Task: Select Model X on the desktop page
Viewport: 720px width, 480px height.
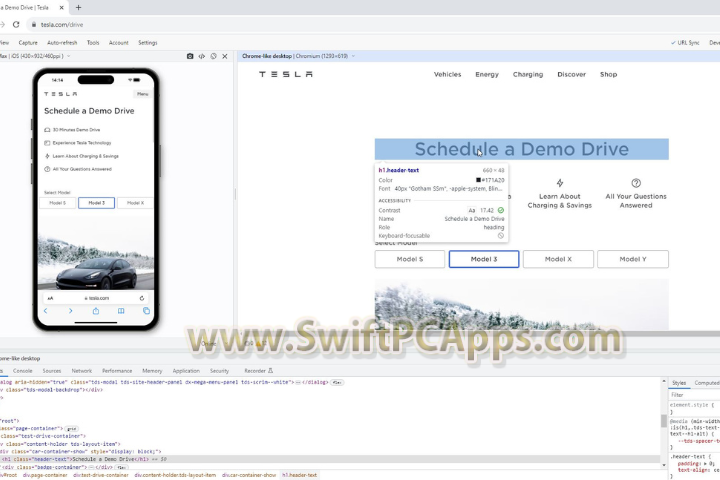Action: [x=558, y=259]
